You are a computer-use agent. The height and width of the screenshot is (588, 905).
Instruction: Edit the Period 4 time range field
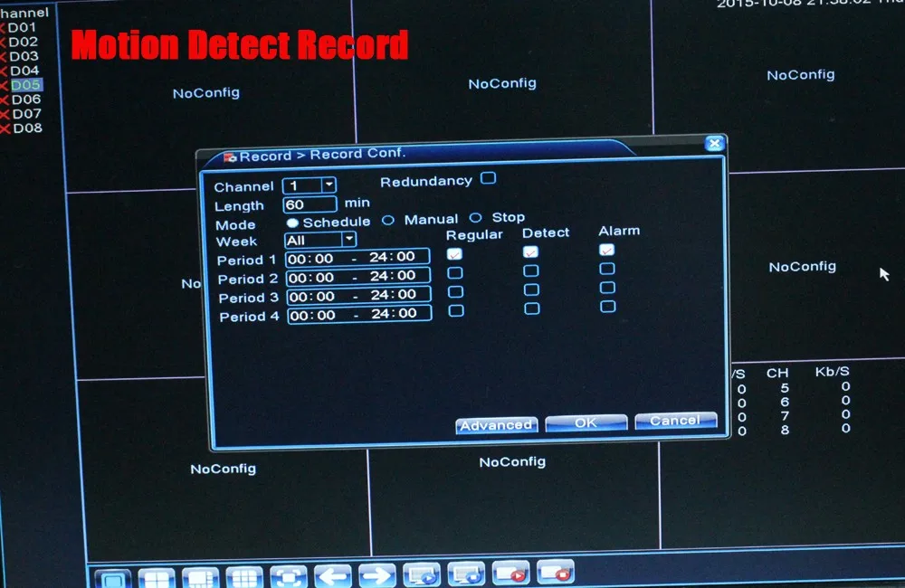(x=359, y=315)
